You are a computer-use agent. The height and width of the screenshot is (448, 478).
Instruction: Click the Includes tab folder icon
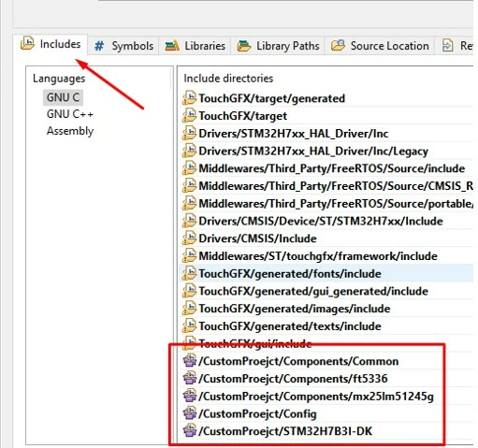[x=27, y=43]
